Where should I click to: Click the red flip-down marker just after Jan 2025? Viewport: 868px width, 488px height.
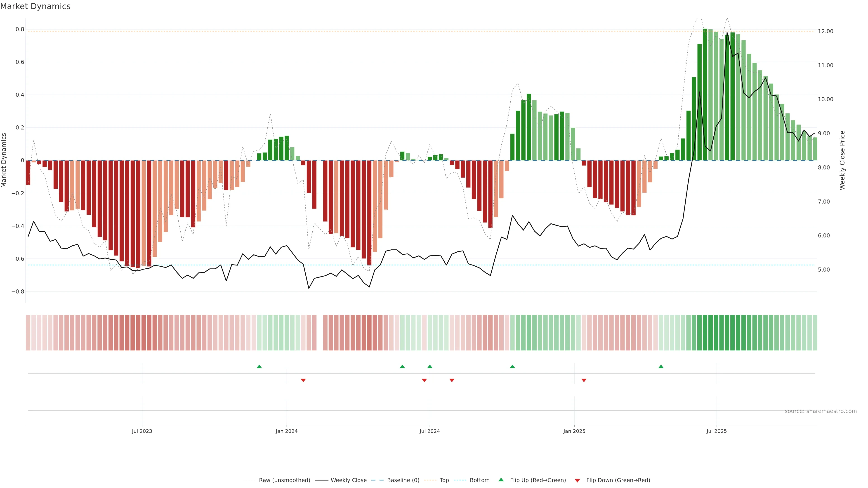pyautogui.click(x=584, y=380)
